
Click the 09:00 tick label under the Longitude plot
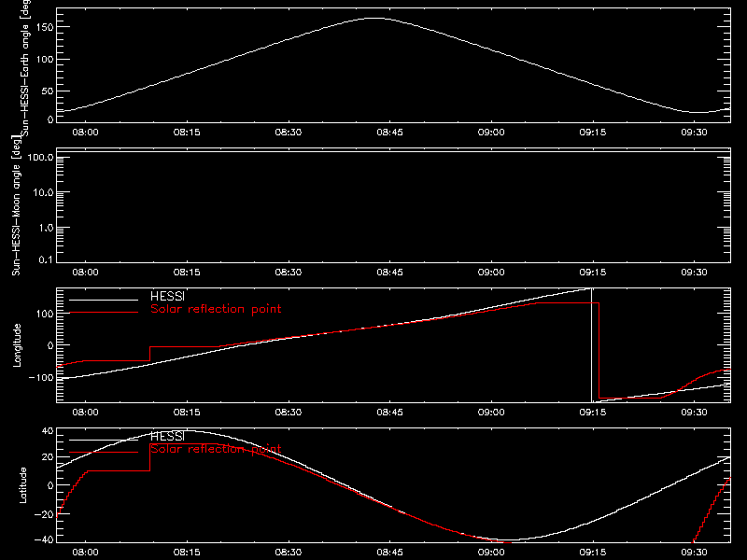(491, 413)
